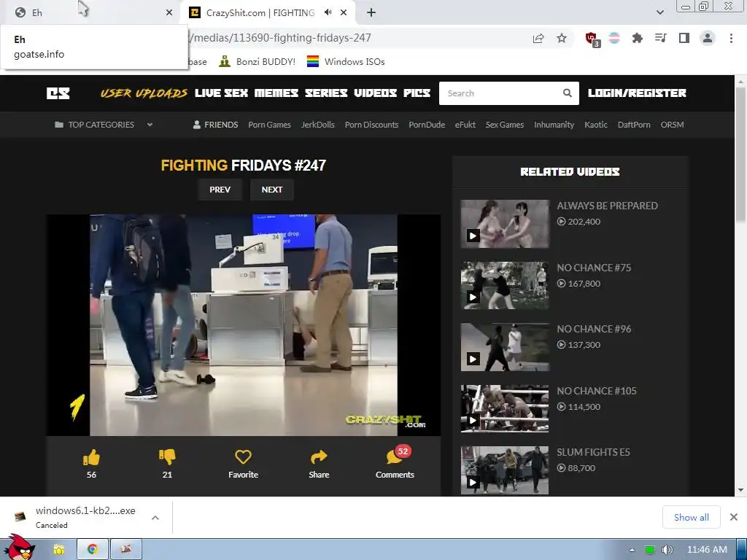Open SLUM FIGHTS E5 video thumbnail
Viewport: 747px width, 560px height.
(505, 470)
